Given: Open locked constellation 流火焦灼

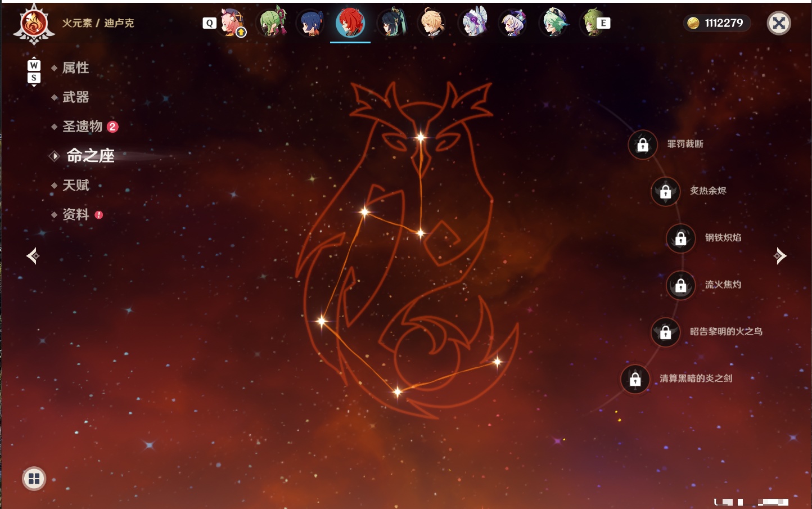Looking at the screenshot, I should [681, 286].
